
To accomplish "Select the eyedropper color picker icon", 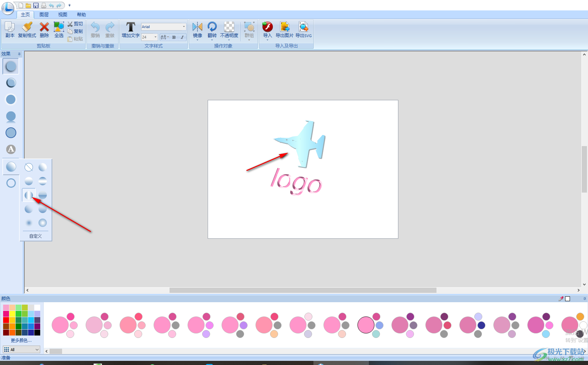I will tap(561, 298).
